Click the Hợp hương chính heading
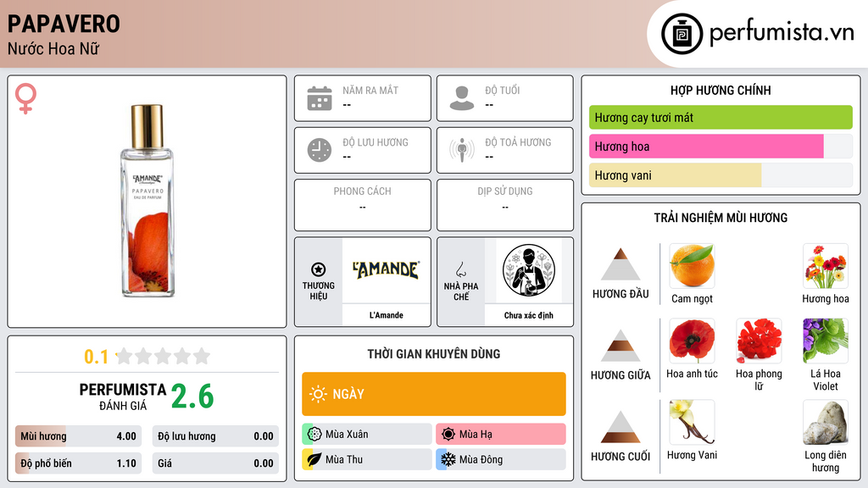The image size is (868, 488). click(721, 90)
